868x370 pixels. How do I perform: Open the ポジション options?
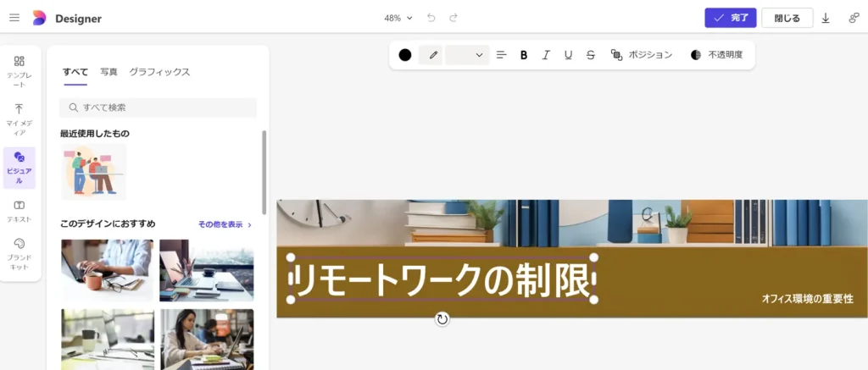point(642,55)
